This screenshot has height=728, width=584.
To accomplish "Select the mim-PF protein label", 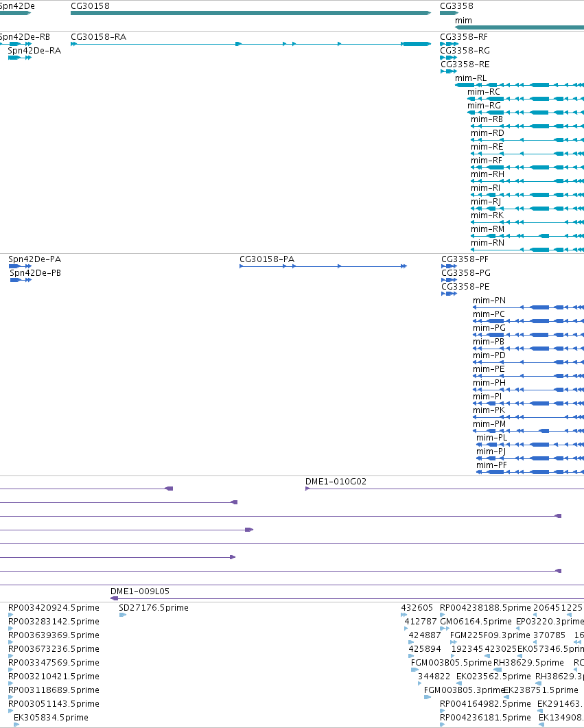I will pos(491,465).
